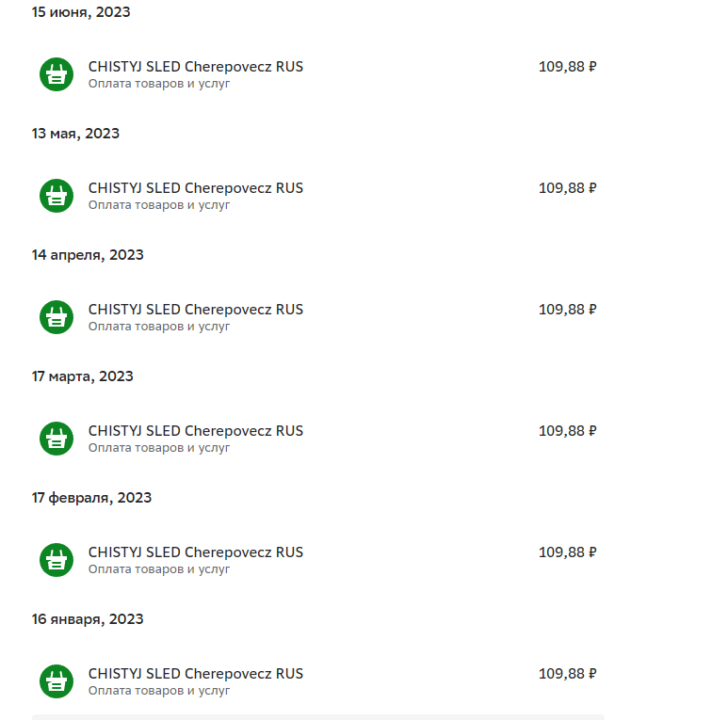Screen dimensions: 728x720
Task: Click the 109,88 ₽ amount for 14 апреля
Action: [x=568, y=310]
